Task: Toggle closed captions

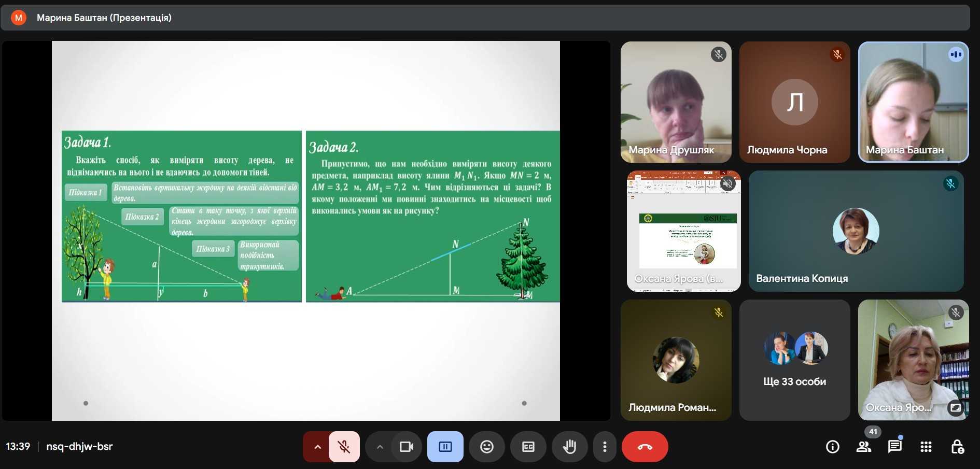Action: [528, 447]
